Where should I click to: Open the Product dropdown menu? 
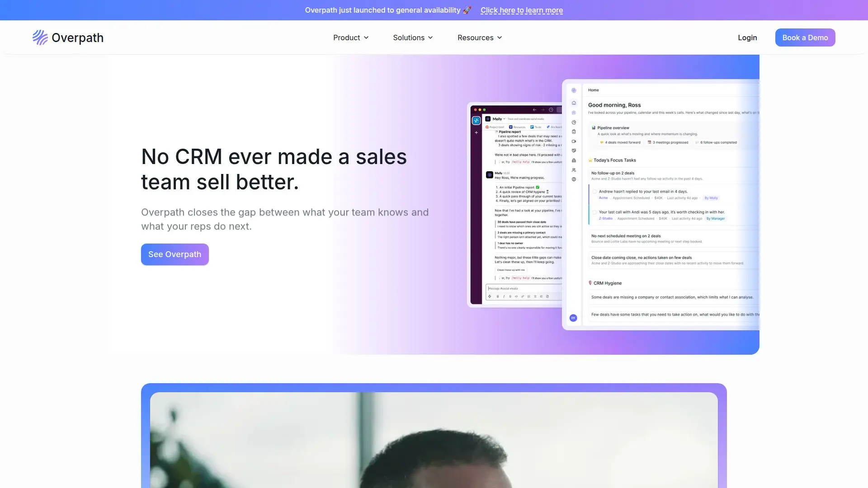pyautogui.click(x=351, y=38)
